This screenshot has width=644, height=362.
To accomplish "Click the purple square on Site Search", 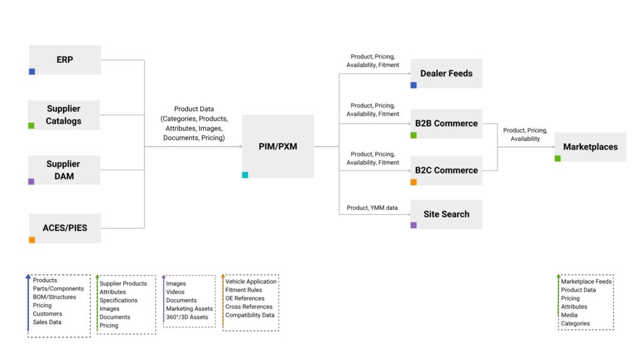I will coord(414,225).
